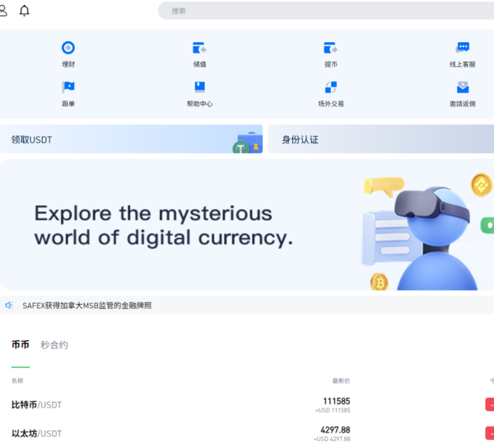
Task: Click the 储值 deposit icon
Action: tap(199, 49)
